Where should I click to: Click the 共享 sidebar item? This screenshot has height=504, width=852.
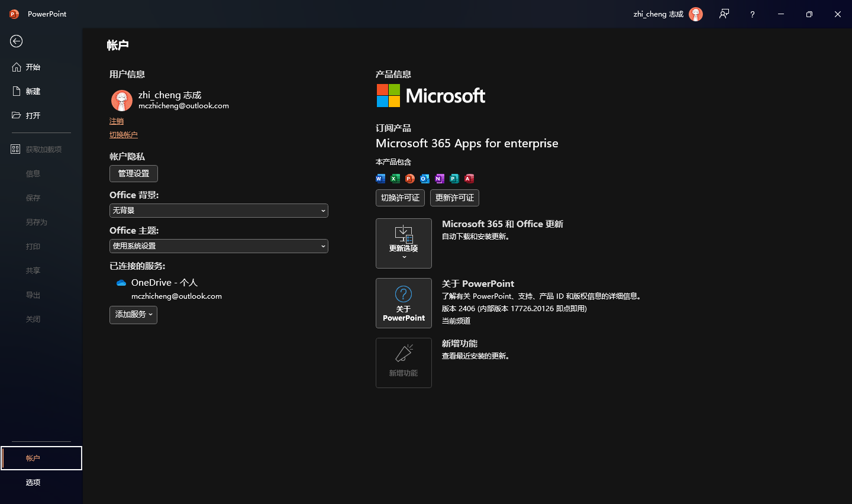click(x=41, y=270)
